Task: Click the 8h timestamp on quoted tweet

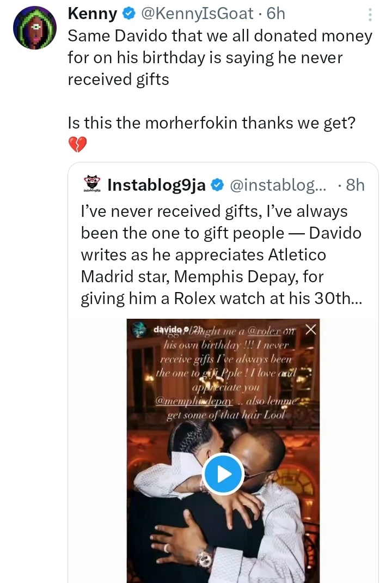Action: [x=355, y=185]
